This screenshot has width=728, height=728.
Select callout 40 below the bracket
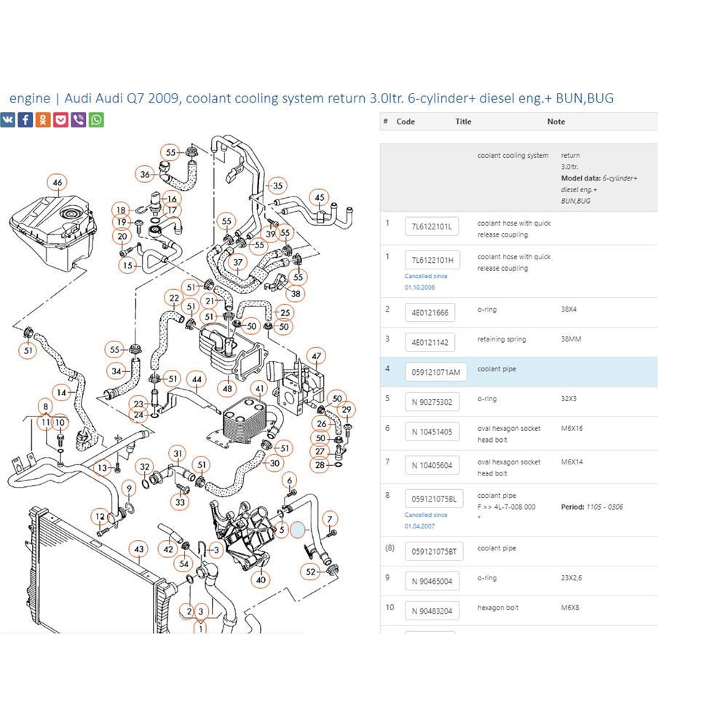point(261,579)
